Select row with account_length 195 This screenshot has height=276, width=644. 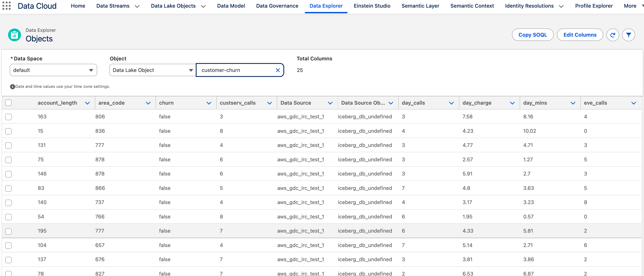pyautogui.click(x=9, y=231)
